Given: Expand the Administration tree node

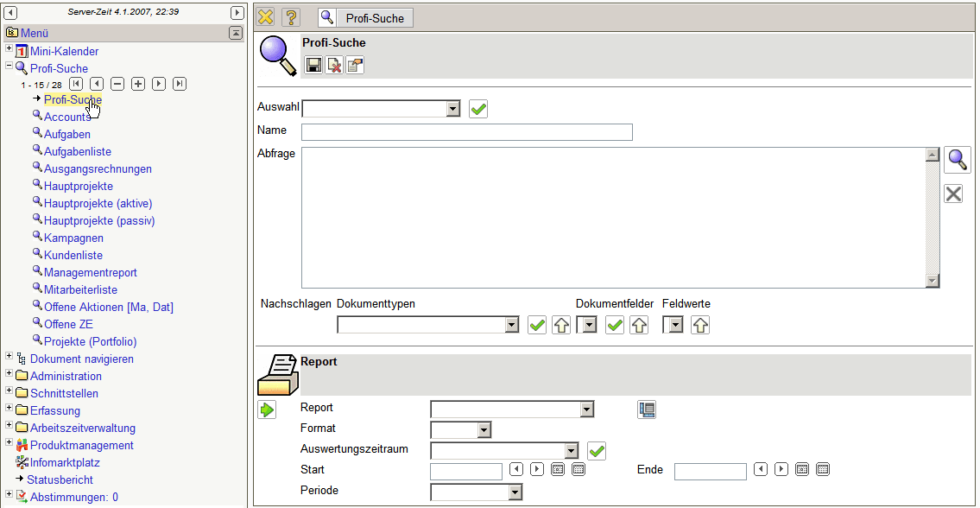Looking at the screenshot, I should (x=9, y=374).
